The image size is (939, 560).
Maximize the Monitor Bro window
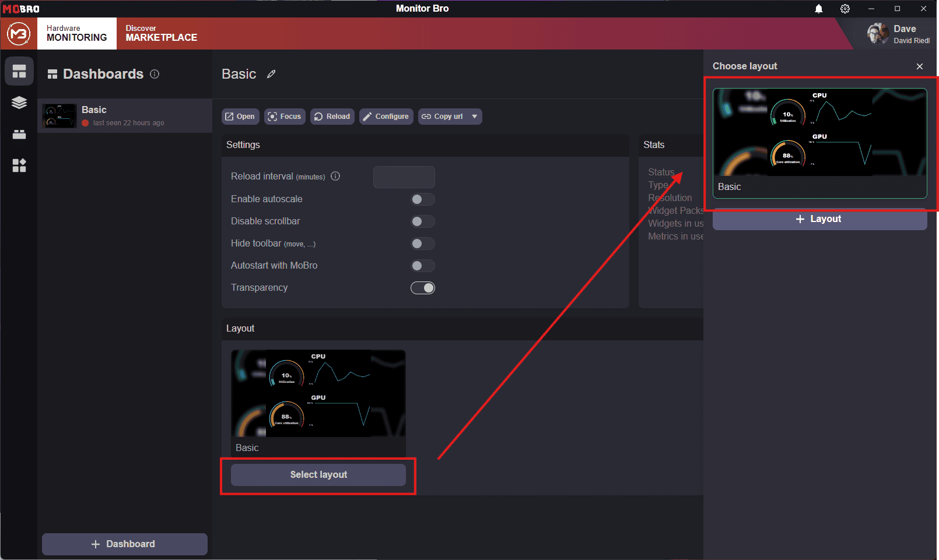pos(898,9)
